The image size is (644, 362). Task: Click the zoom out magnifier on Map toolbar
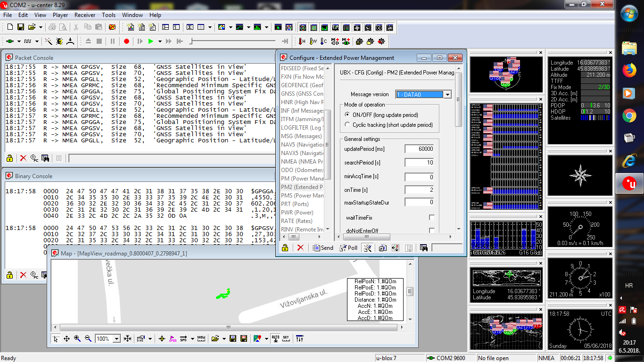tap(88, 338)
